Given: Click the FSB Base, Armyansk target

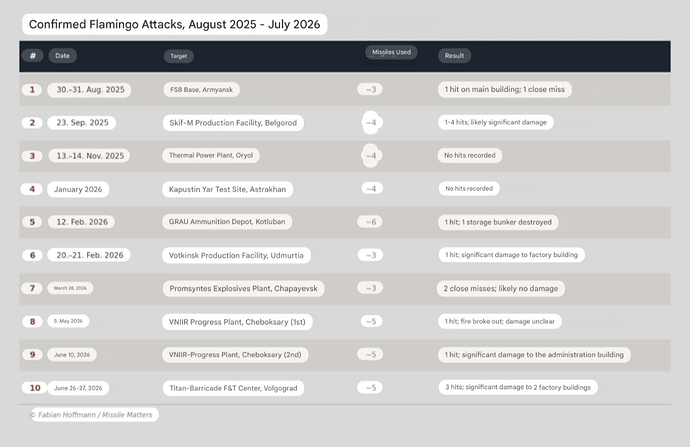Looking at the screenshot, I should click(202, 90).
